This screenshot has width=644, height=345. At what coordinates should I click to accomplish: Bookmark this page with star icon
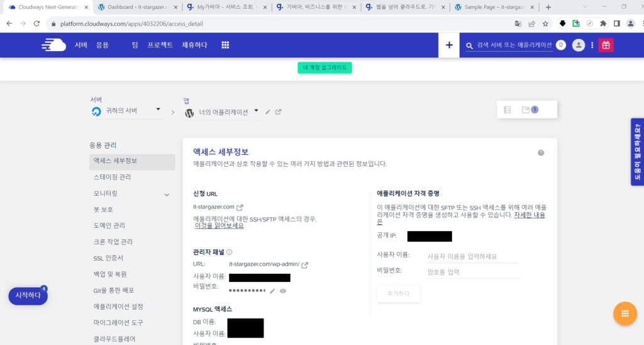545,24
